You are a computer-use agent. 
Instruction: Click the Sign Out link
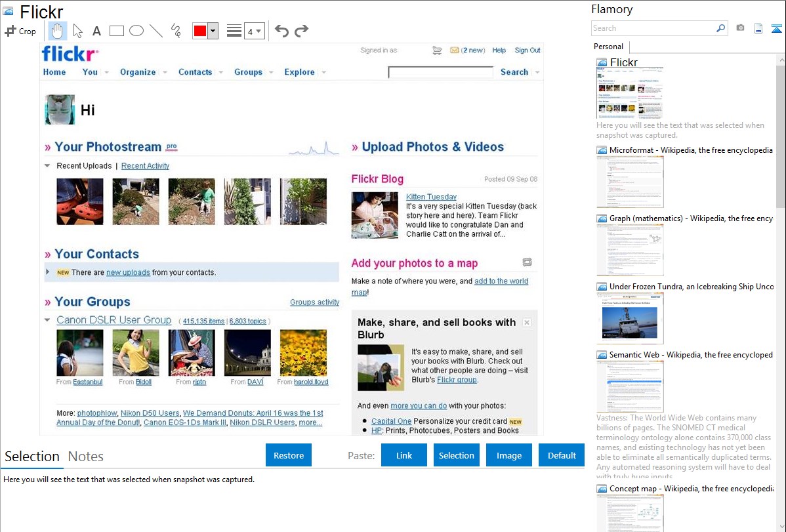pyautogui.click(x=527, y=50)
